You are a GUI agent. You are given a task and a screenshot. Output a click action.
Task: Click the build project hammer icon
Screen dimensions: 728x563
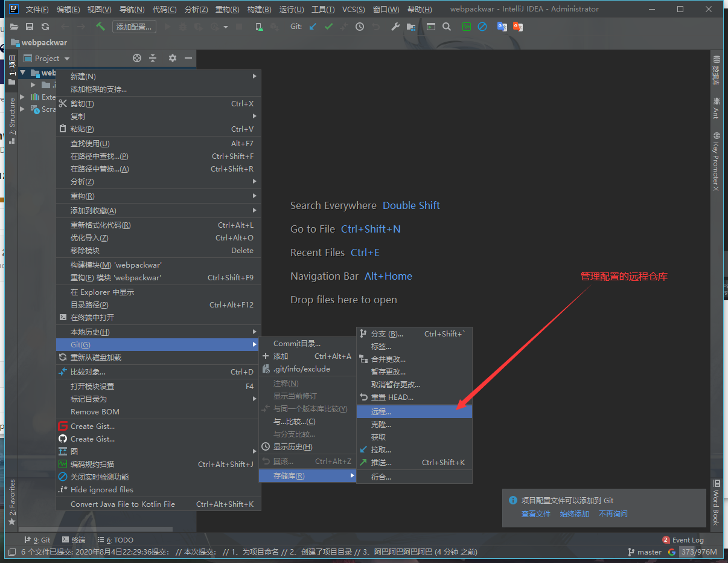tap(100, 27)
